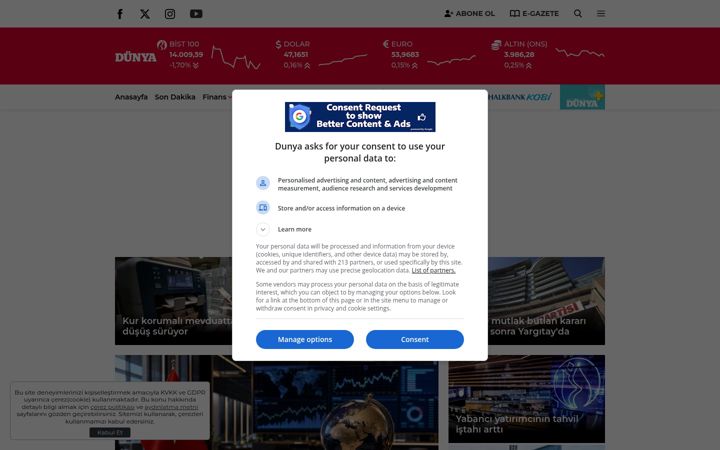Click Kabul Et on cookie notice
The image size is (720, 450).
[110, 433]
